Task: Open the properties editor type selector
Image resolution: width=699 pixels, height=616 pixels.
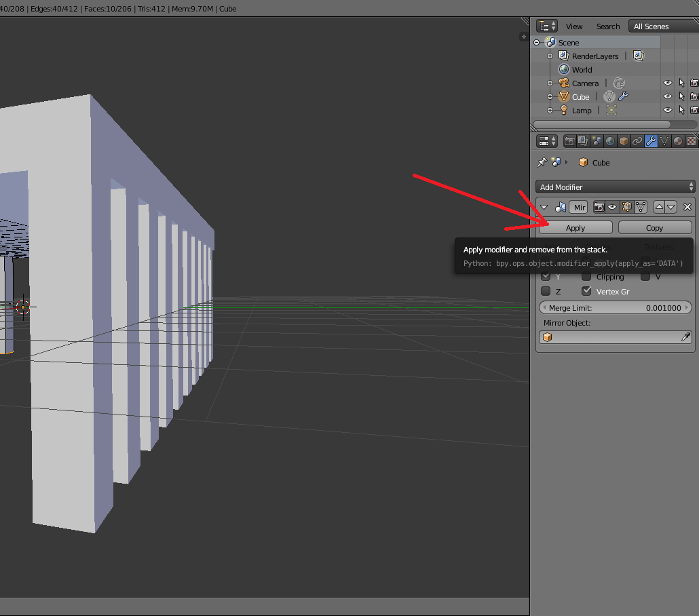Action: [x=546, y=141]
